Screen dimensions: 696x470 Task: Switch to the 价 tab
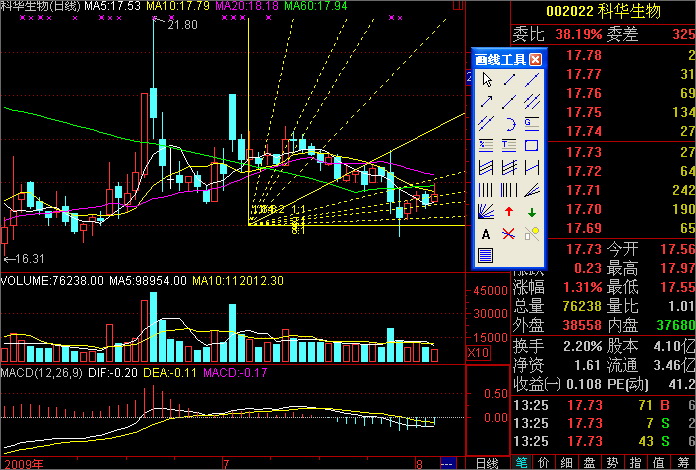coord(543,463)
